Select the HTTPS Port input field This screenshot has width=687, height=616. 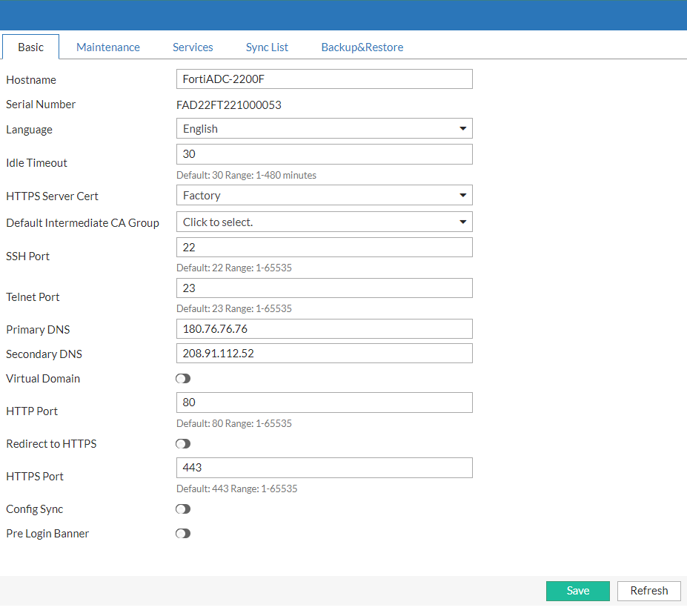point(324,468)
